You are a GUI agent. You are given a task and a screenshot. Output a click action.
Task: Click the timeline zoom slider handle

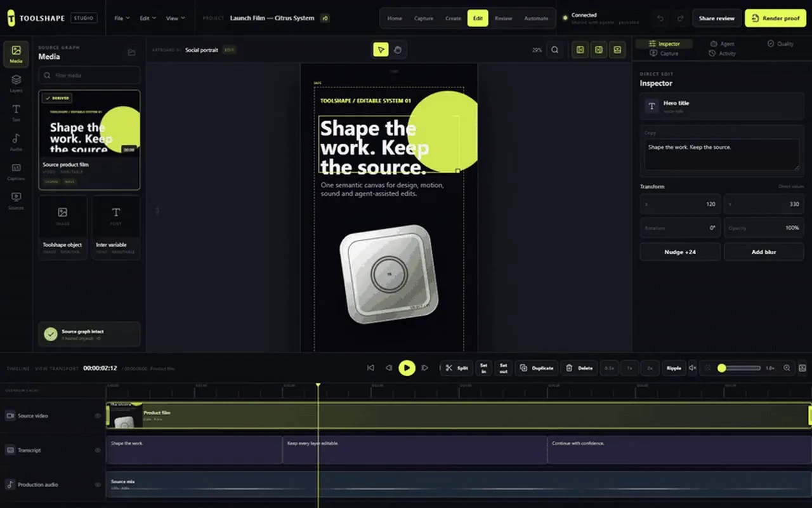[x=721, y=368]
